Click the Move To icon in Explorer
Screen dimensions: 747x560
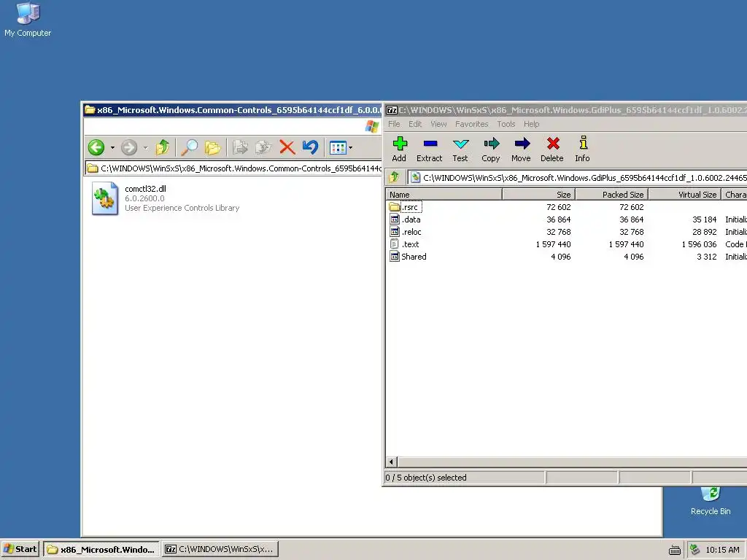coord(240,147)
